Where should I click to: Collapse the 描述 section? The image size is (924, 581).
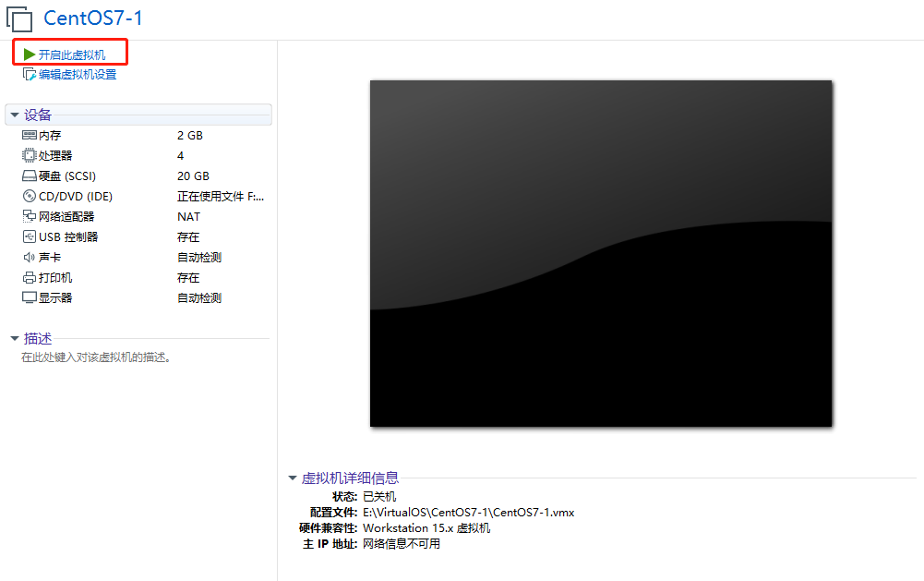(x=15, y=338)
